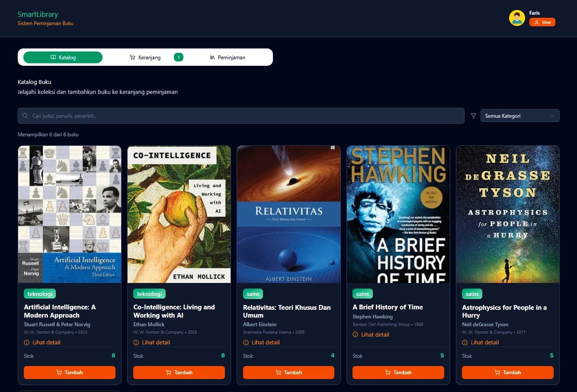This screenshot has height=392, width=577.
Task: View Lihat detail for A Brief History of Time
Action: 371,334
